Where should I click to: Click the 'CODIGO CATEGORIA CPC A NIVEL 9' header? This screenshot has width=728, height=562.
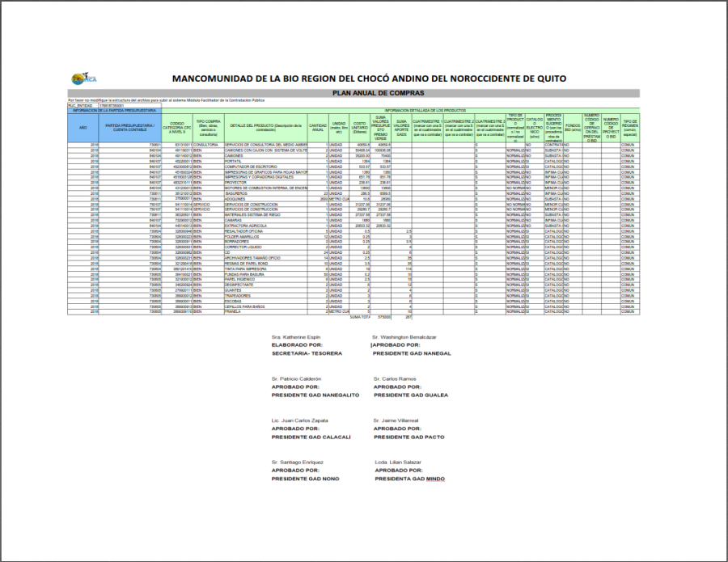point(177,128)
